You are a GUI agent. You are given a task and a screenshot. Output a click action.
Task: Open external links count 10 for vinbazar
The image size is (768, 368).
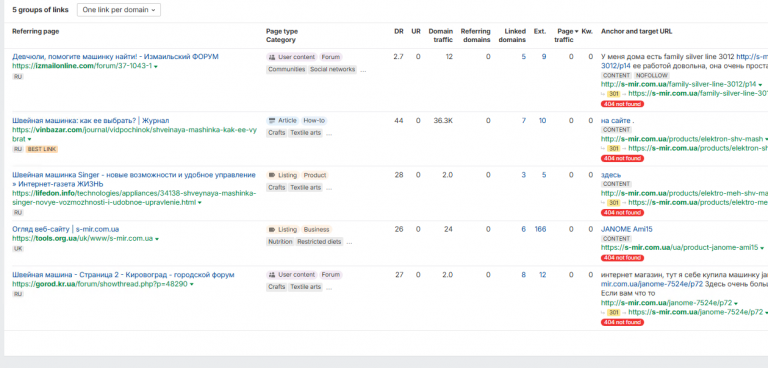tap(542, 121)
